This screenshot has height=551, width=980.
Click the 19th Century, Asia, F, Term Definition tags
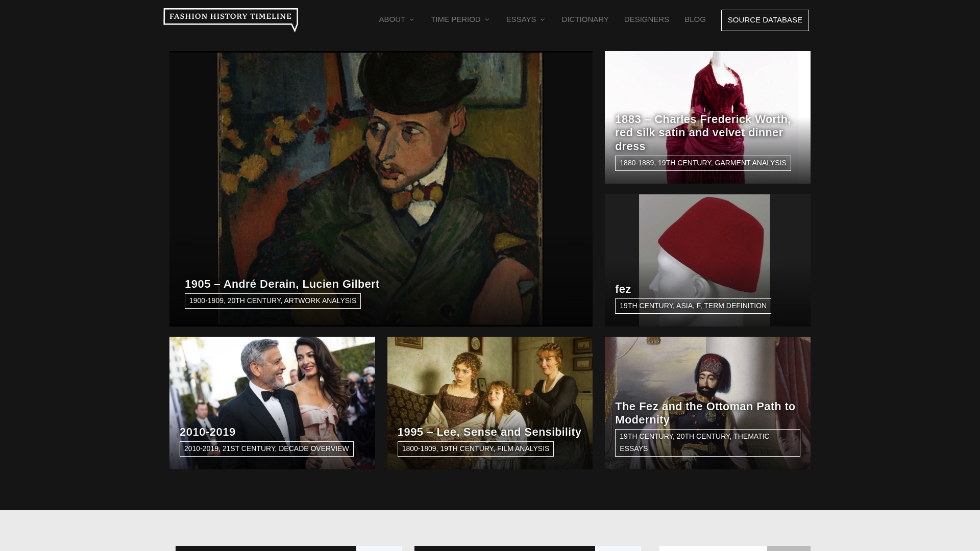coord(693,306)
